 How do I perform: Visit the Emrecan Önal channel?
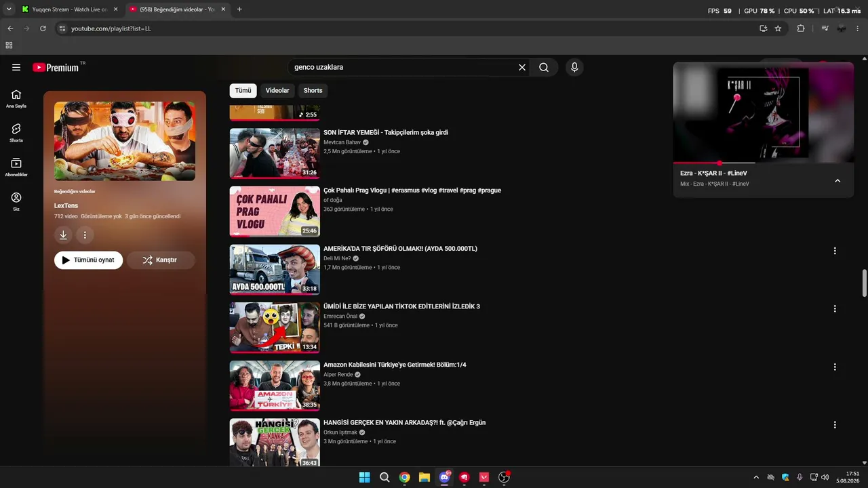(x=340, y=317)
